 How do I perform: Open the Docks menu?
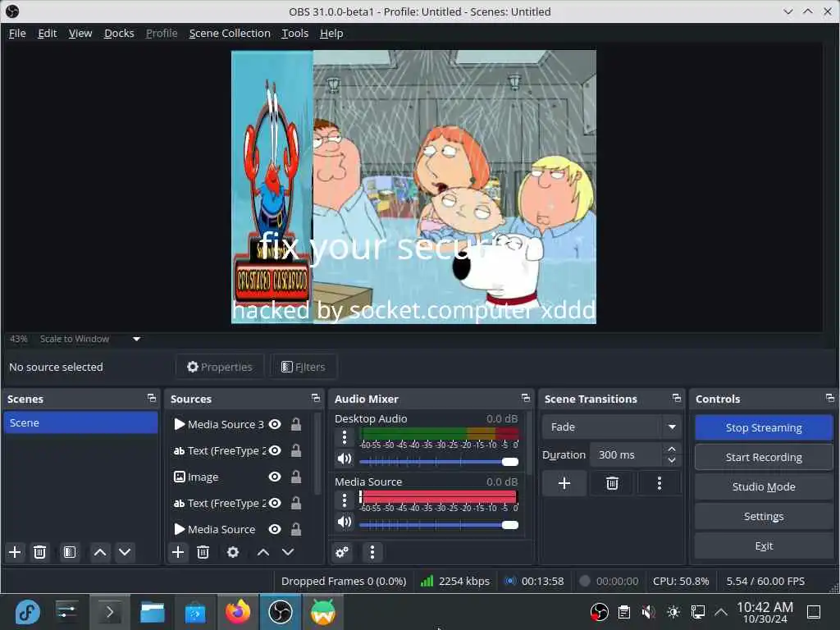coord(119,33)
